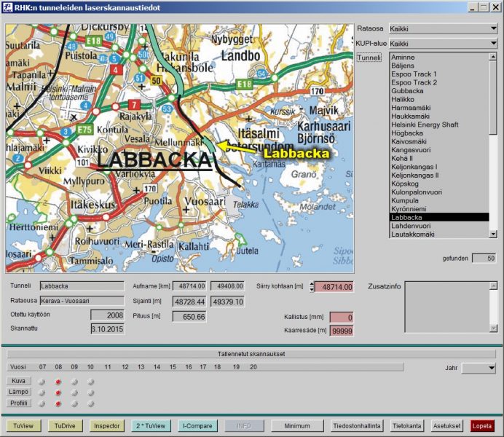Open the Rataosa dropdown
Image resolution: width=504 pixels, height=437 pixels.
[442, 29]
